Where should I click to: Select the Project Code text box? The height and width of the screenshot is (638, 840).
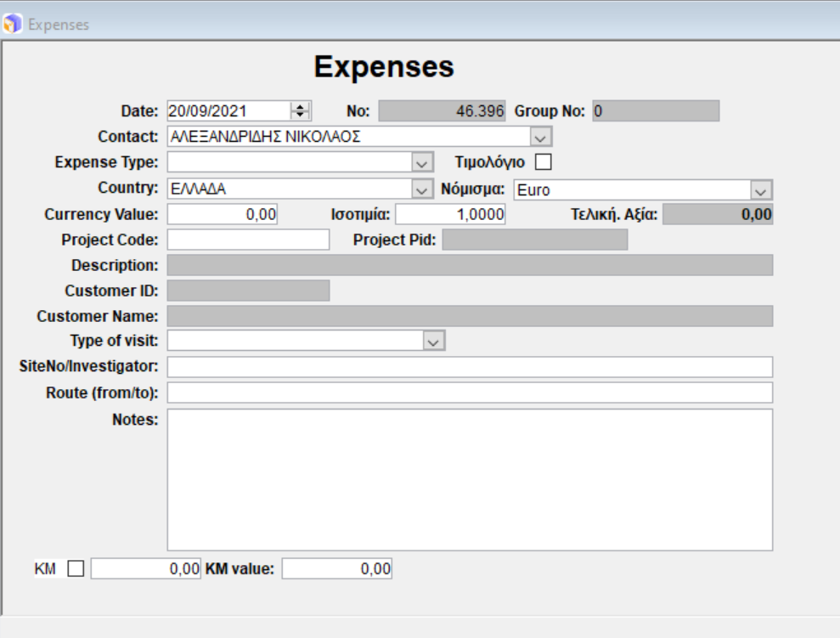coord(247,240)
